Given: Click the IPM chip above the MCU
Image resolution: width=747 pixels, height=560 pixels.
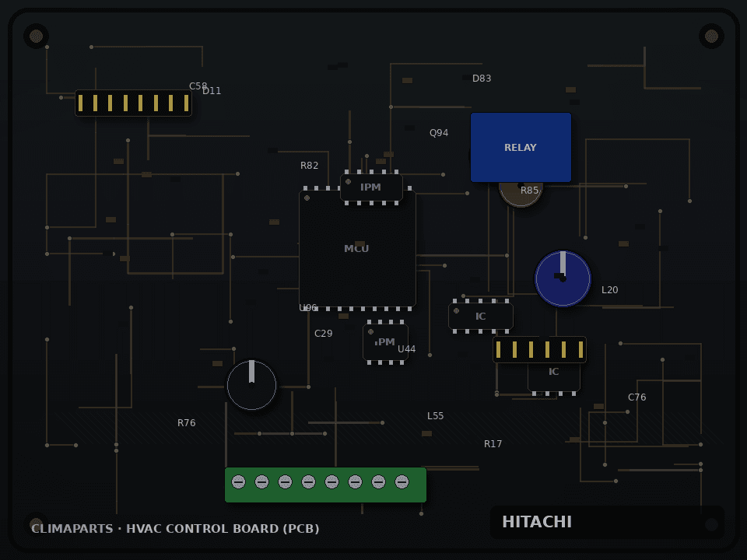Looking at the screenshot, I should click(x=371, y=187).
